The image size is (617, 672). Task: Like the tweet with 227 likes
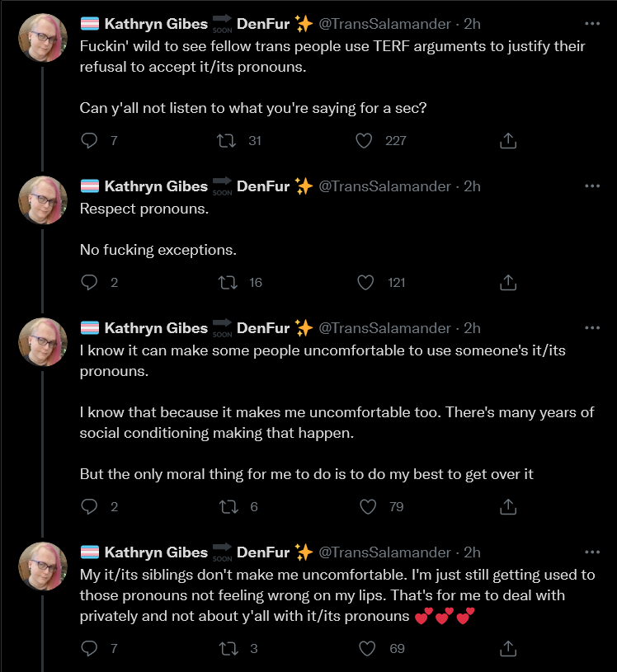(x=364, y=140)
